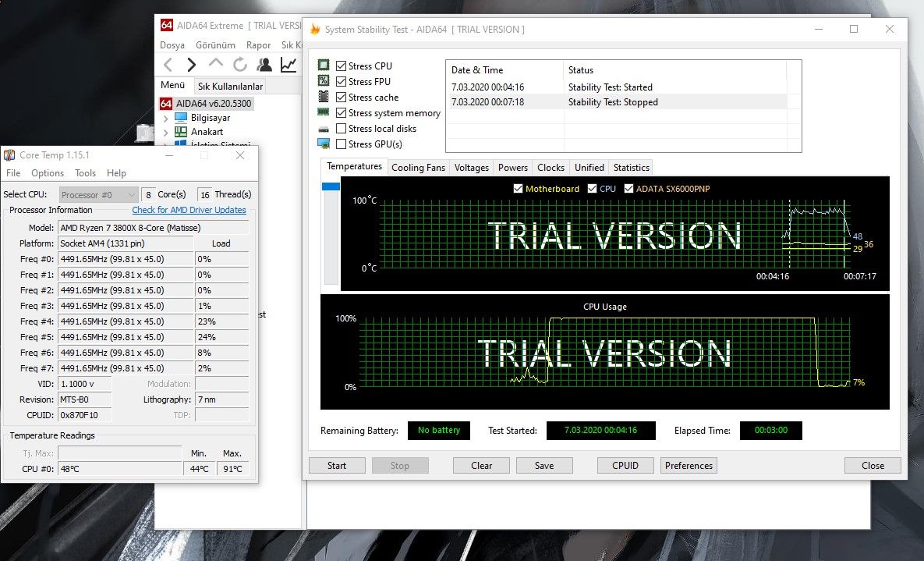924x561 pixels.
Task: Open the line graph icon in AIDA64 toolbar
Action: click(x=289, y=65)
